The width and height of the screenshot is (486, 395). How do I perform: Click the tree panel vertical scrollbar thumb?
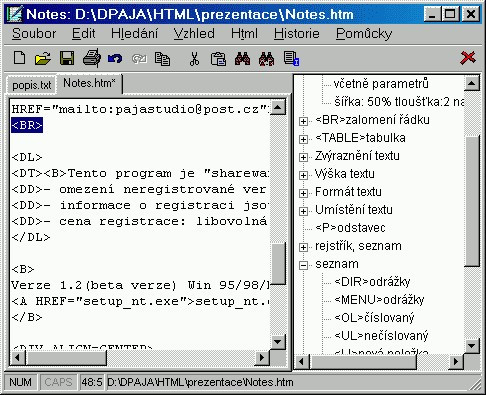[472, 201]
